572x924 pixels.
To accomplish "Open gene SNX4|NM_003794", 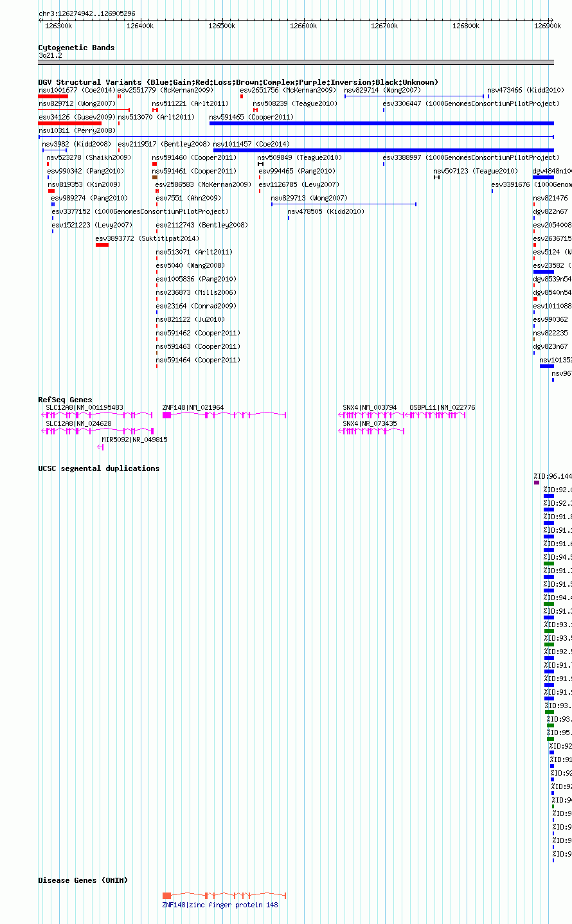I will [370, 407].
